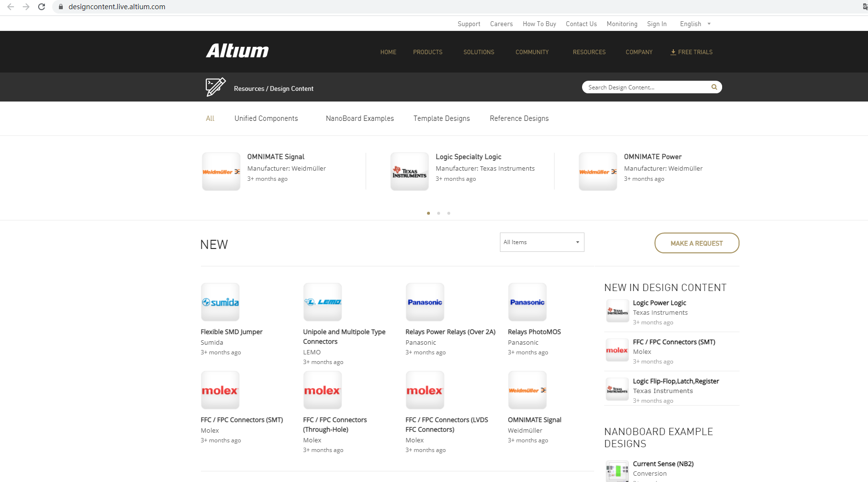
Task: Open the Current Sense (NB2) title link
Action: coord(663,464)
